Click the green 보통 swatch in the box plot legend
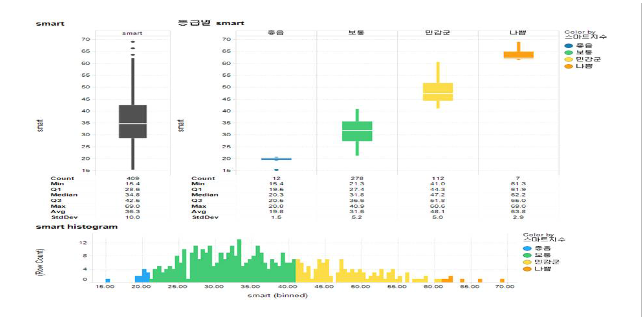This screenshot has width=644, height=317. (568, 53)
